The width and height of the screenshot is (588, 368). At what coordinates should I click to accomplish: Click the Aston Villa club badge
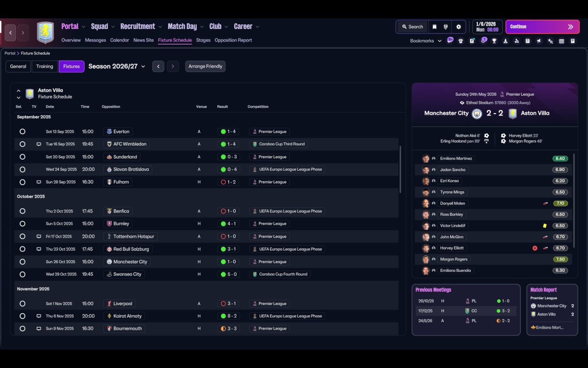point(45,33)
